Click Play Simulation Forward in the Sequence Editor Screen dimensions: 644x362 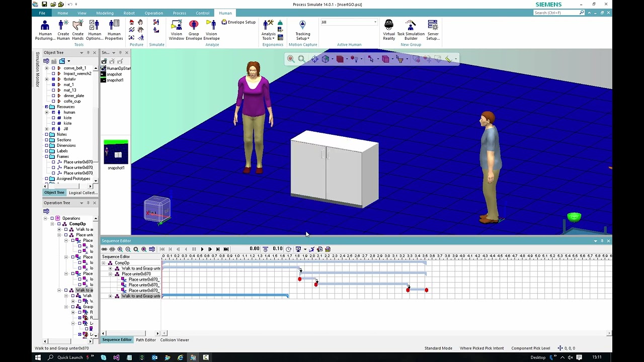point(202,249)
